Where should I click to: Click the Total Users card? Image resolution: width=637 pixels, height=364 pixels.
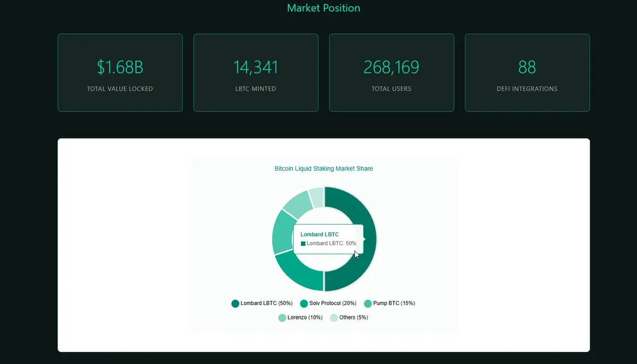(x=392, y=73)
